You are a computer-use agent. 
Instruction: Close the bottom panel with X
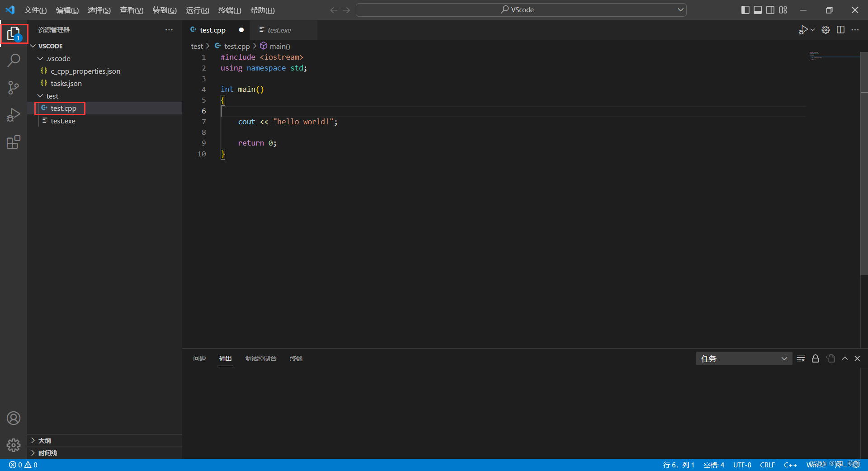point(857,358)
